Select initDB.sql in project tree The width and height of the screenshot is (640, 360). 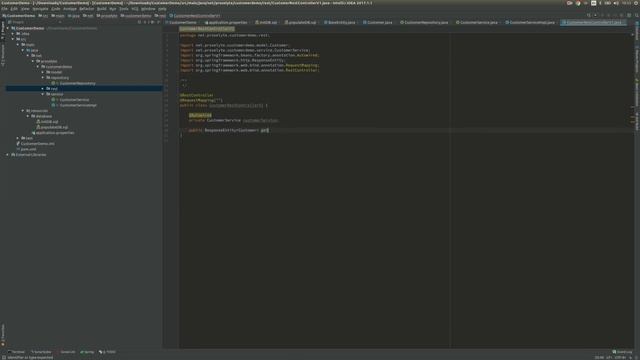click(x=49, y=122)
